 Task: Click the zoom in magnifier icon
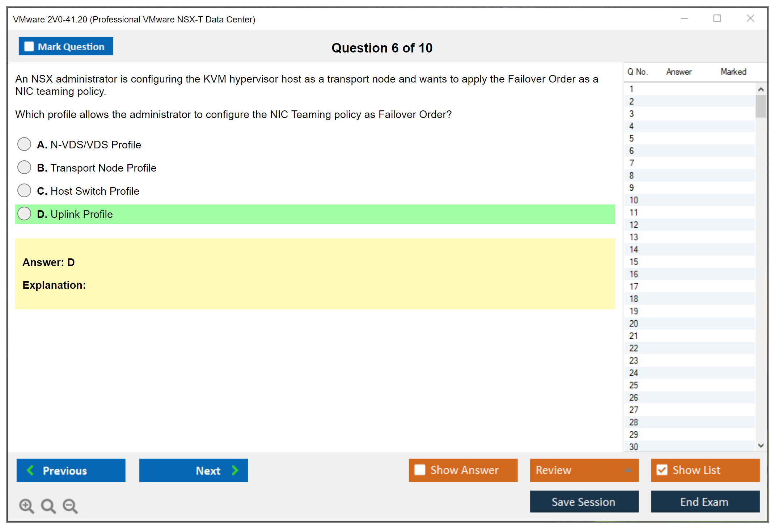click(x=26, y=506)
